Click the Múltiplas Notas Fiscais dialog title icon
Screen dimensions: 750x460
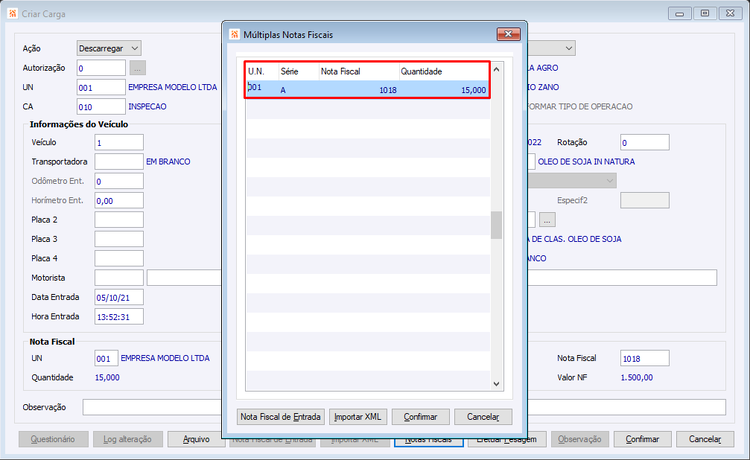click(x=234, y=34)
